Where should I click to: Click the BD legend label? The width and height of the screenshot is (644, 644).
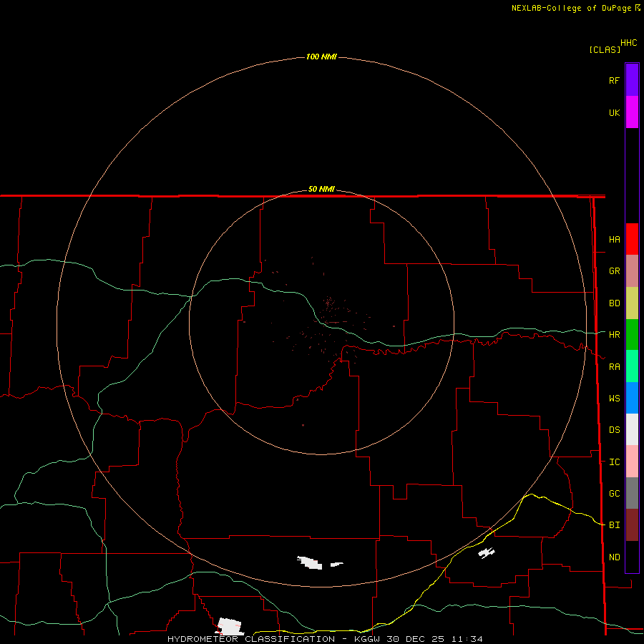coord(614,303)
